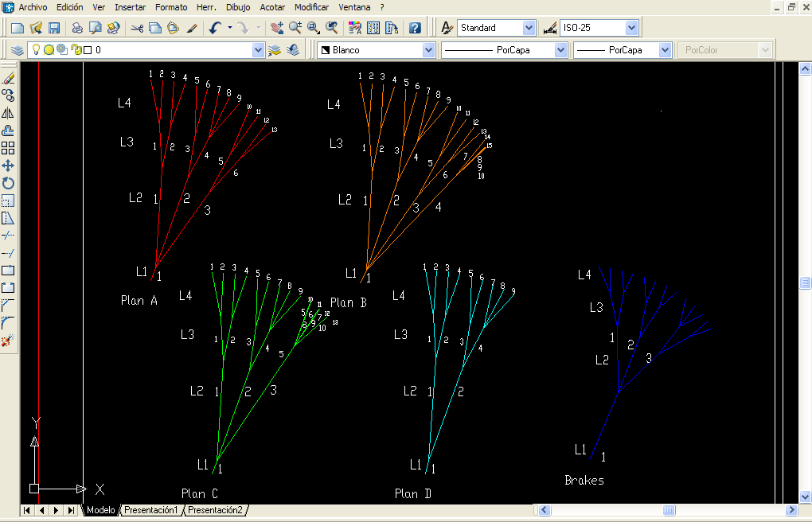Open the Standard text style dropdown

[529, 28]
